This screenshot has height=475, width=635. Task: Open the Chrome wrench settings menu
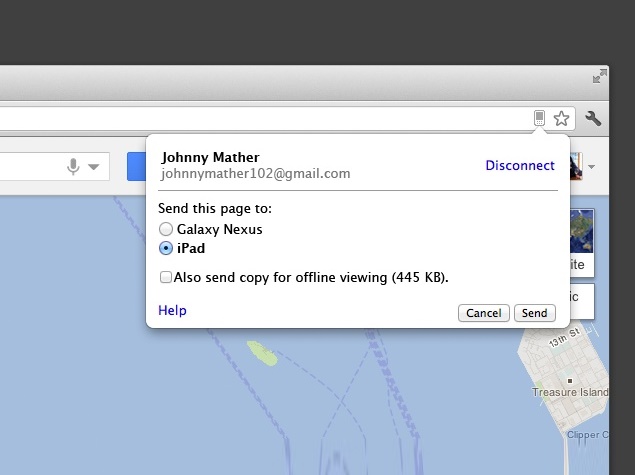(x=593, y=119)
